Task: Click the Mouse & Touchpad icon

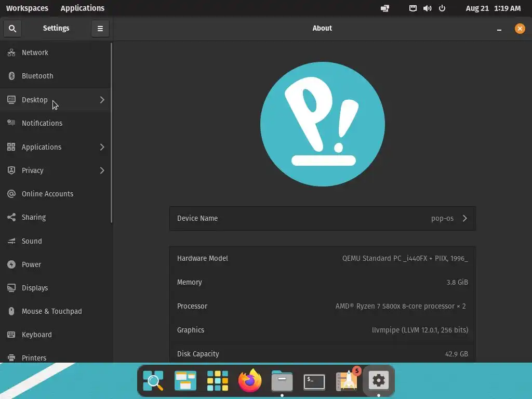Action: coord(11,311)
